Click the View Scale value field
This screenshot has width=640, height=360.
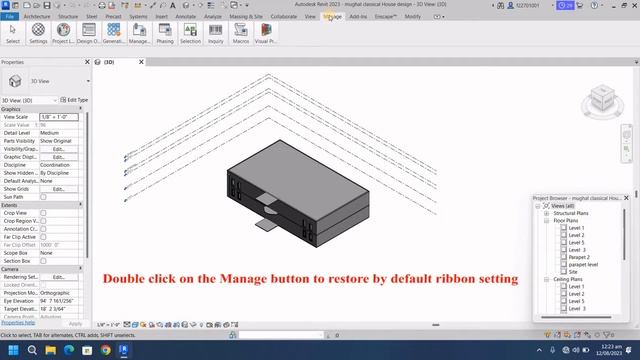[59, 117]
